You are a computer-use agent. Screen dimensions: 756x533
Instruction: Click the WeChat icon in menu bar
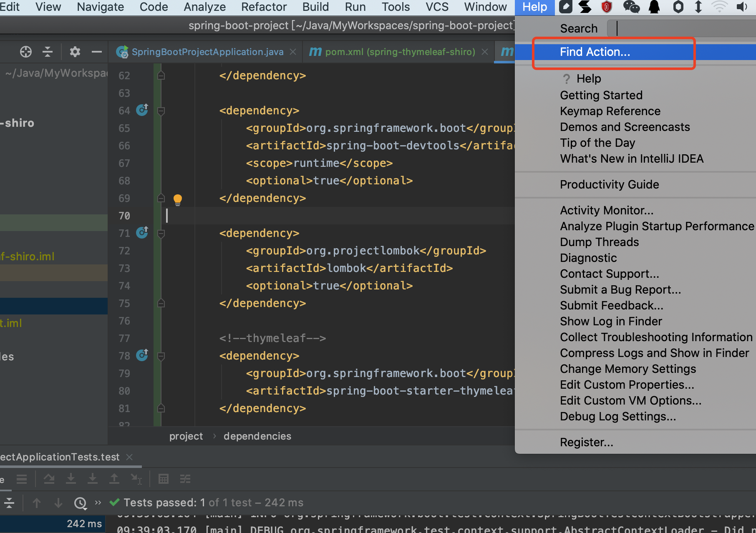(631, 7)
